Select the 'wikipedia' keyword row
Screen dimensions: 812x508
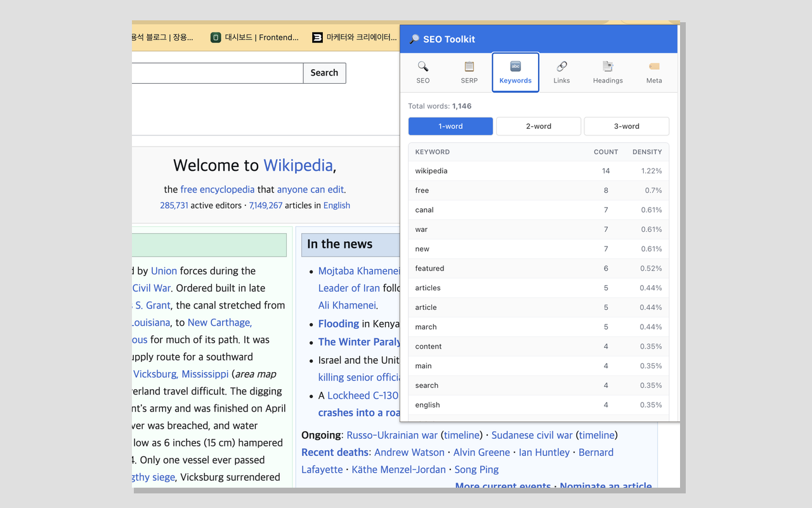[x=539, y=171]
